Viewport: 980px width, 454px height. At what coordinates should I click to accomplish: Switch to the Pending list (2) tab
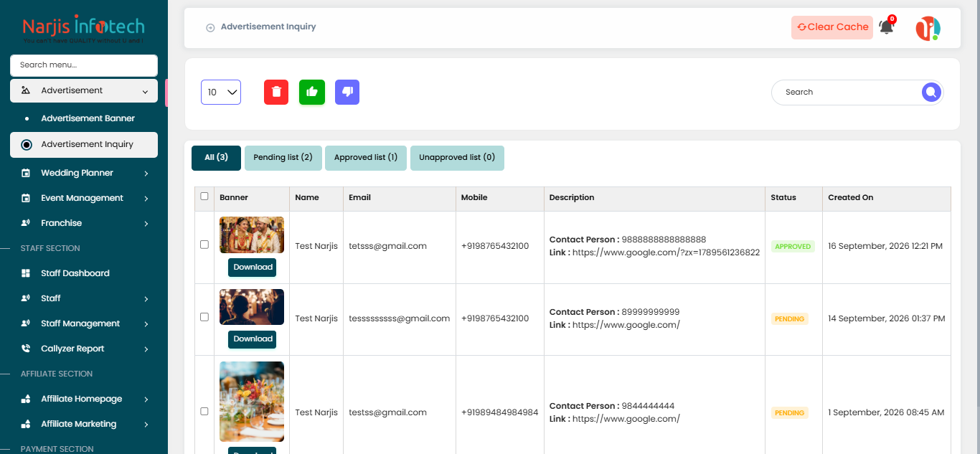283,158
